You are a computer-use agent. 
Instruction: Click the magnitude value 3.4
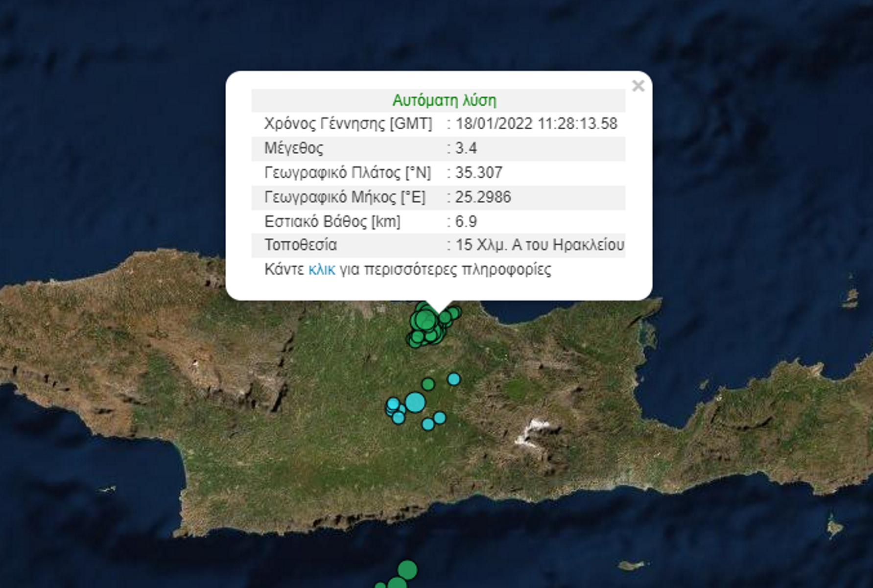click(x=466, y=148)
